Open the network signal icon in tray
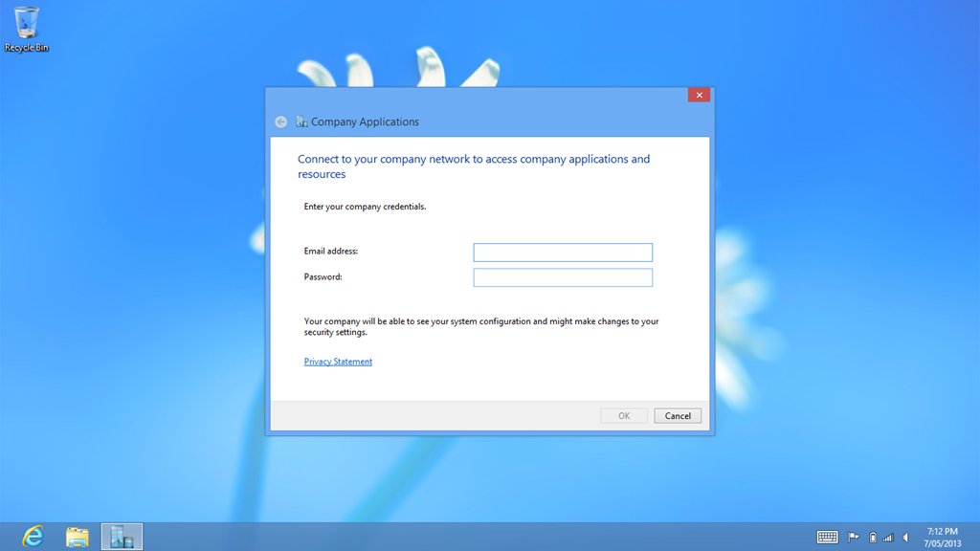This screenshot has height=551, width=980. click(888, 538)
